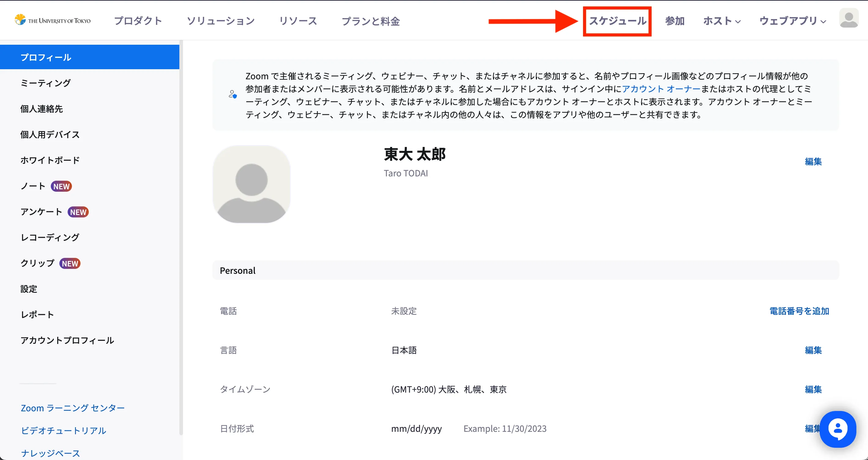868x460 pixels.
Task: Click the University of Tokyo logo
Action: pos(53,20)
